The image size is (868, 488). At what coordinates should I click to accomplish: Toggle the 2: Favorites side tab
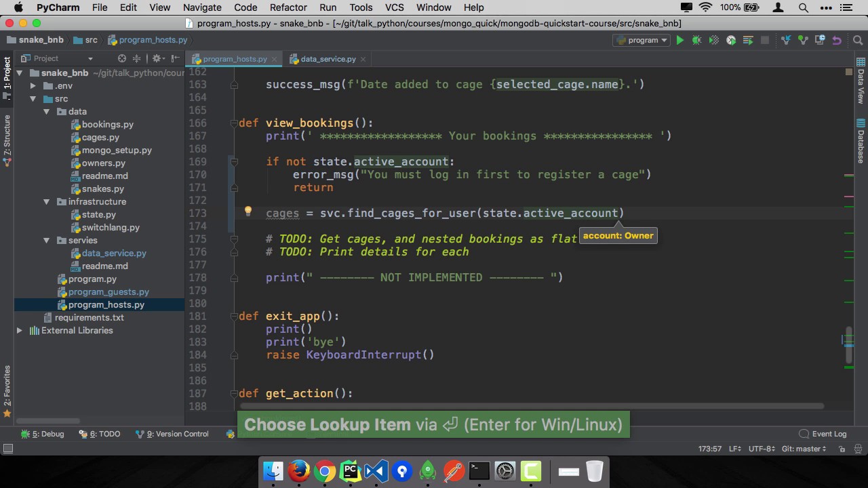tap(7, 391)
